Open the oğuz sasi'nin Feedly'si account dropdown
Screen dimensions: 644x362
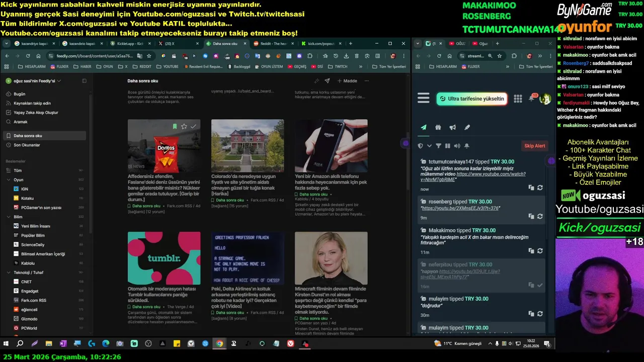33,81
